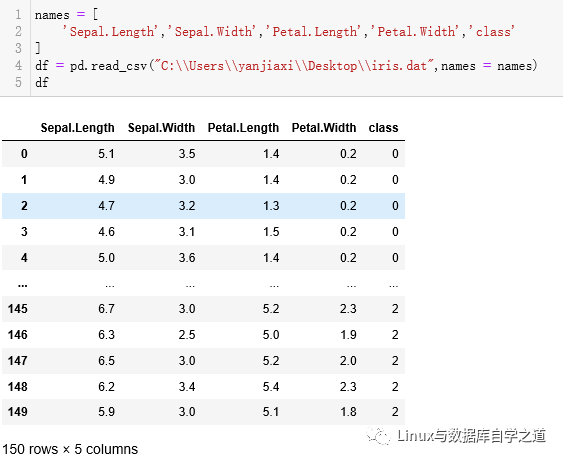Click the df expression on line 5

[x=42, y=83]
